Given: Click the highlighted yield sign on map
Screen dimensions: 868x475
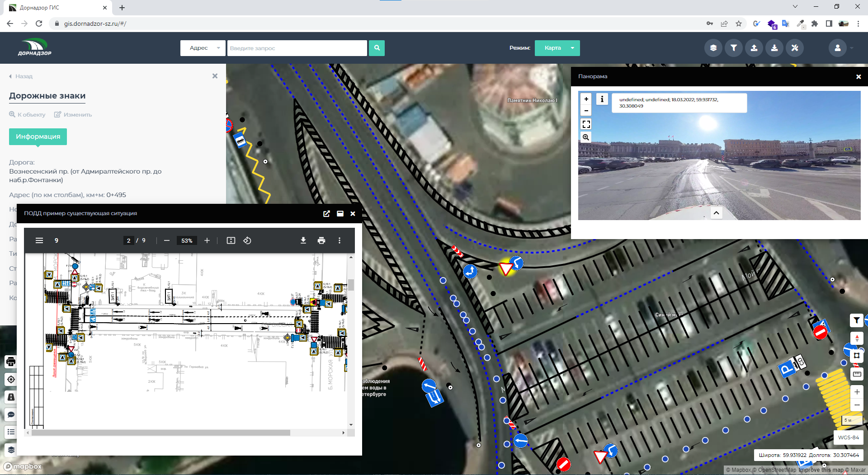Looking at the screenshot, I should point(506,269).
